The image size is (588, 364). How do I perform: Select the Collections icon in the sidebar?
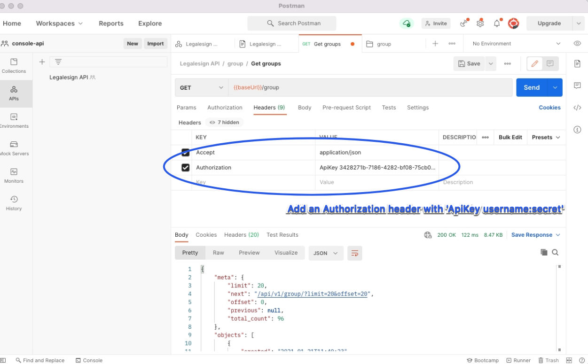(x=15, y=65)
